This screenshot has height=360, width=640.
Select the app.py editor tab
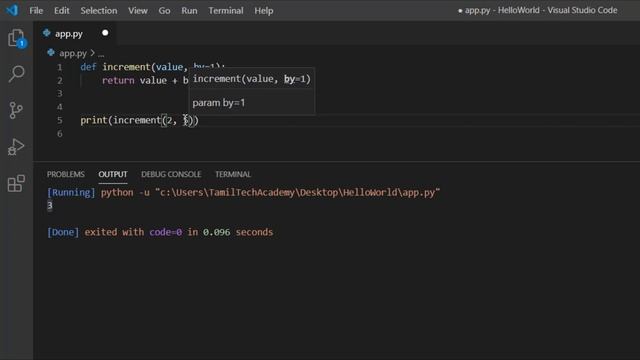75,33
